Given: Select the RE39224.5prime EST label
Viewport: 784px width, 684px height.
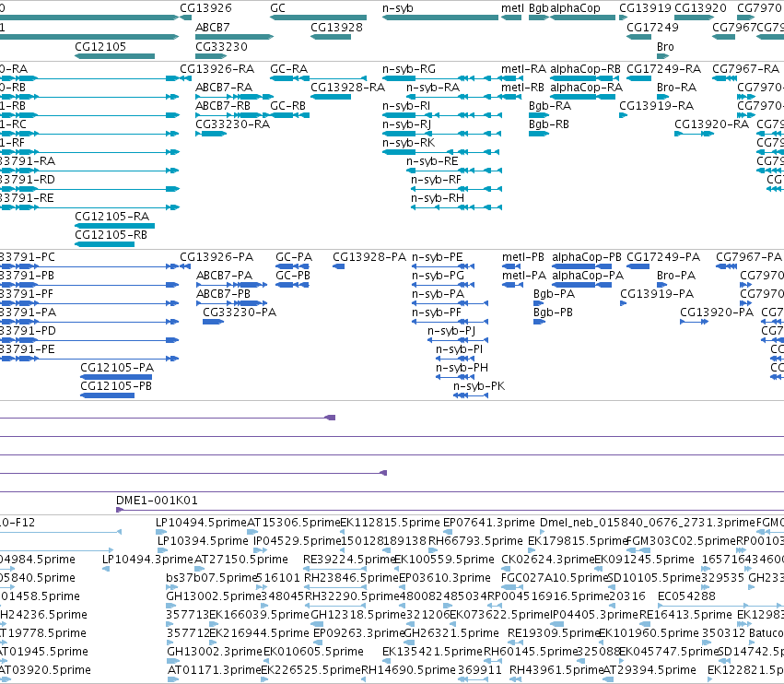Looking at the screenshot, I should point(349,560).
